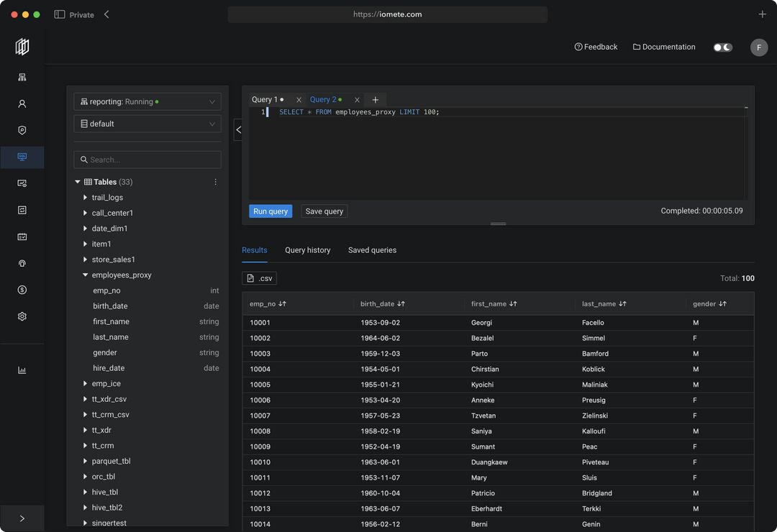Click inside the Search field above Tables
Viewport: 777px width, 532px height.
click(147, 159)
